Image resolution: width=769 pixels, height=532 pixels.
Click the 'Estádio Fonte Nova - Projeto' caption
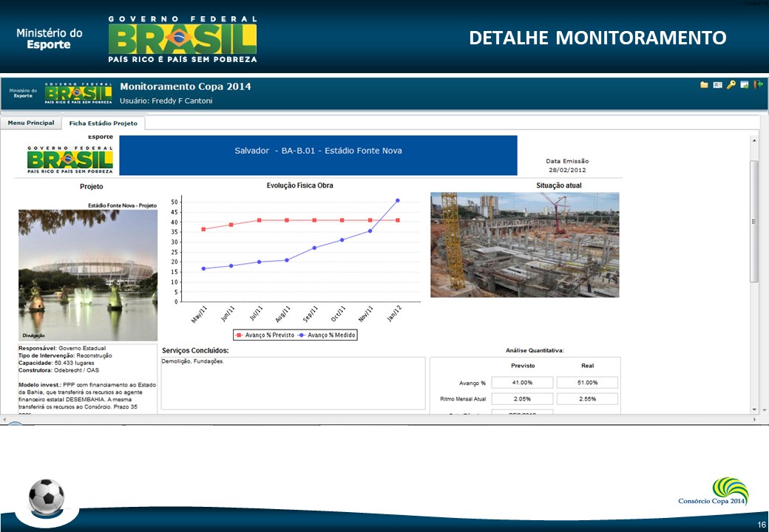click(x=122, y=205)
